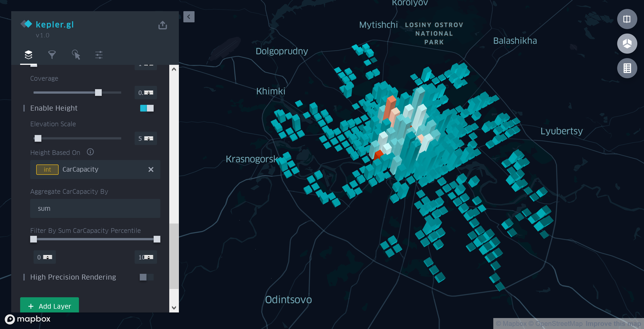Click the share/export icon in header
This screenshot has width=644, height=329.
click(163, 25)
